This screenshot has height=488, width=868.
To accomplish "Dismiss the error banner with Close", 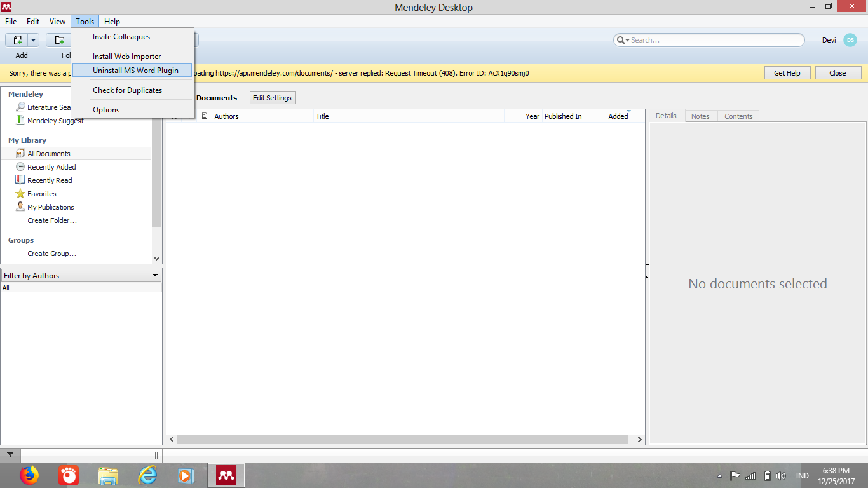I will (837, 73).
